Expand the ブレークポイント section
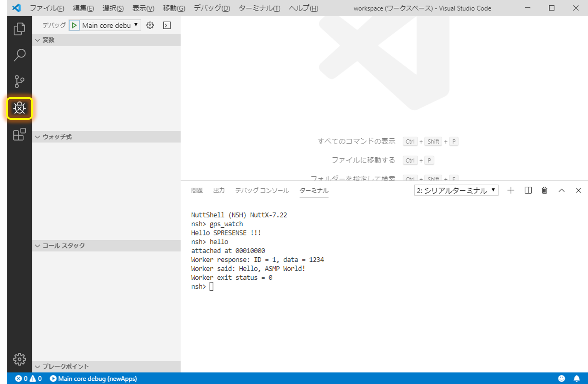 (x=38, y=366)
